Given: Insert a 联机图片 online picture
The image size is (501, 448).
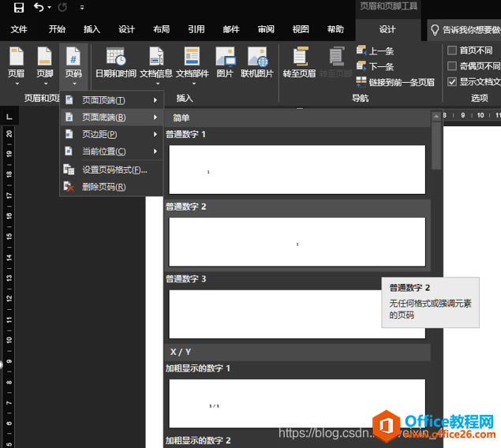Looking at the screenshot, I should 257,62.
